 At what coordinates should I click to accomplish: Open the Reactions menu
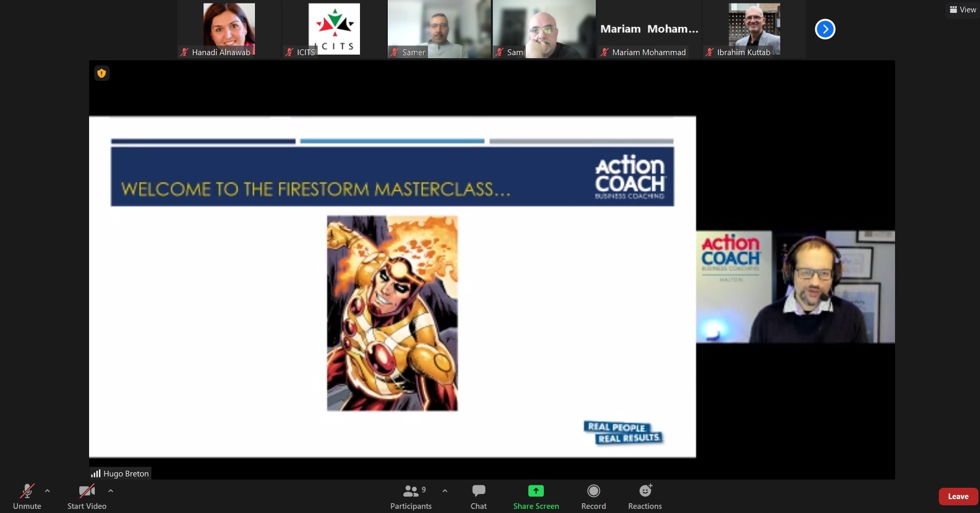point(645,497)
